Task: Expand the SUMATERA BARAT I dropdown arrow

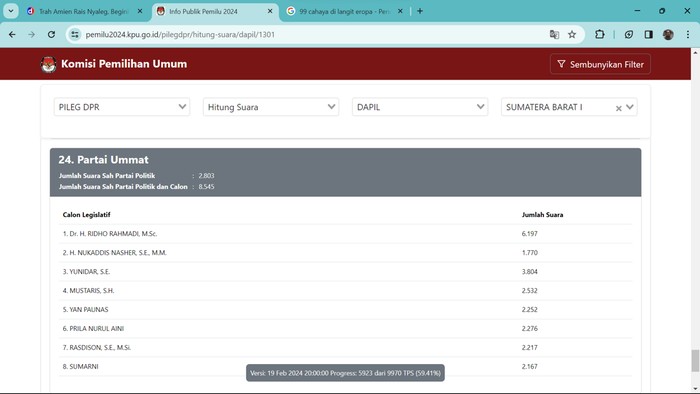Action: point(629,107)
